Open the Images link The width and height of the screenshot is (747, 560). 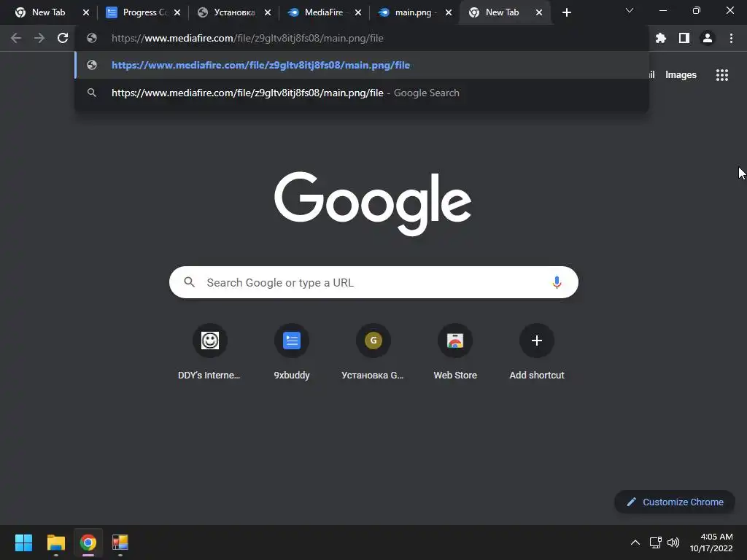click(681, 75)
